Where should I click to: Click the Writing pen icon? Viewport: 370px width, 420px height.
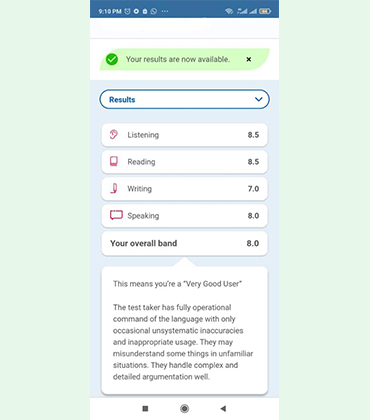point(114,188)
